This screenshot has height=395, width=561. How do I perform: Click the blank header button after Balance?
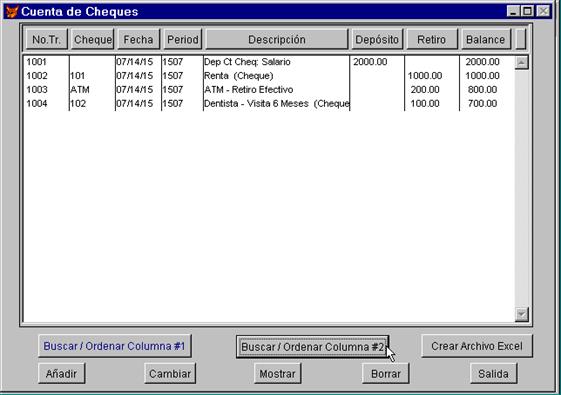point(521,39)
